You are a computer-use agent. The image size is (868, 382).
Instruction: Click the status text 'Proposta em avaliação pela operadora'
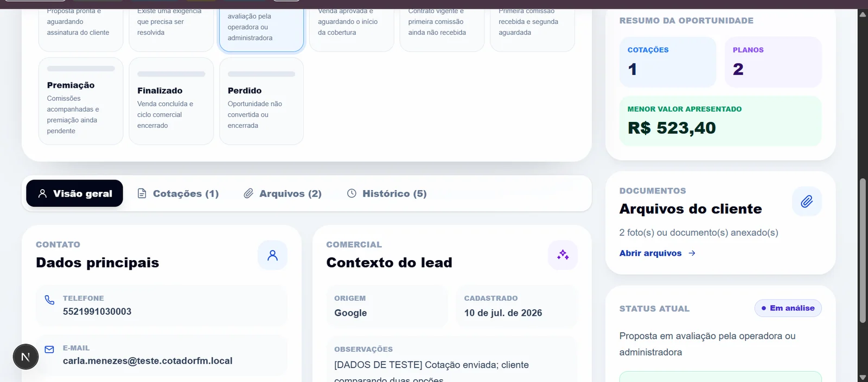(x=707, y=344)
